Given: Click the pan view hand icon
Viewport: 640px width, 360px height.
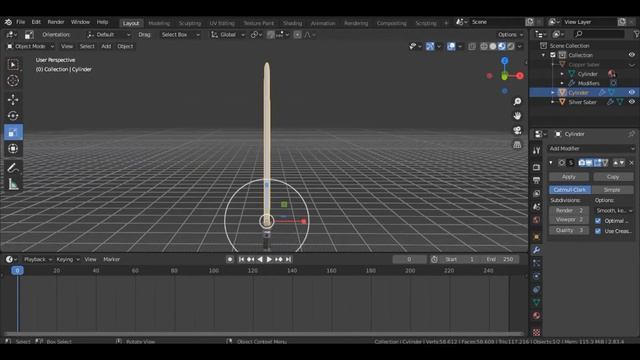Looking at the screenshot, I should pos(517,116).
